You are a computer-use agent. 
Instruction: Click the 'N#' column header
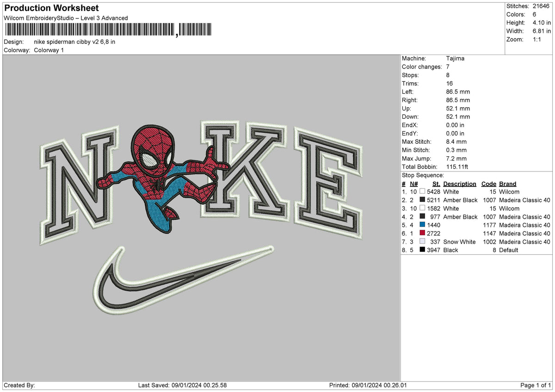(x=413, y=184)
